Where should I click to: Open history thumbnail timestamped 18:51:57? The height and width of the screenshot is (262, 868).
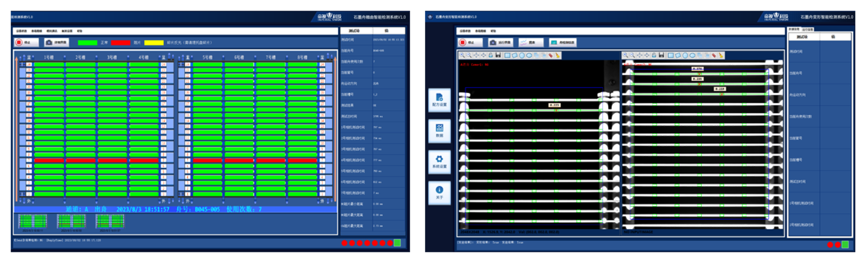click(110, 222)
